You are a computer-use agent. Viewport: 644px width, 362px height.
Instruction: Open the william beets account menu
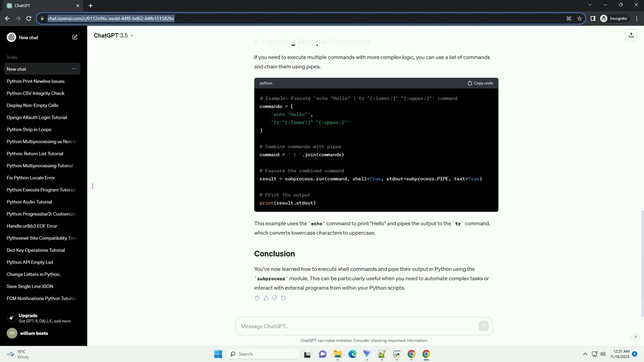click(x=43, y=333)
